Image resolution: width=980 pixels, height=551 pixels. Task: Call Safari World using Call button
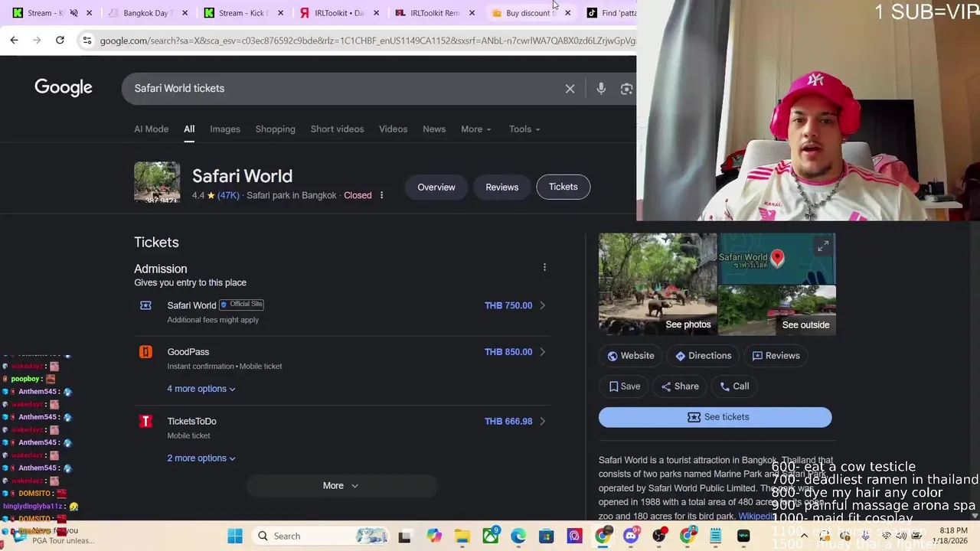734,386
